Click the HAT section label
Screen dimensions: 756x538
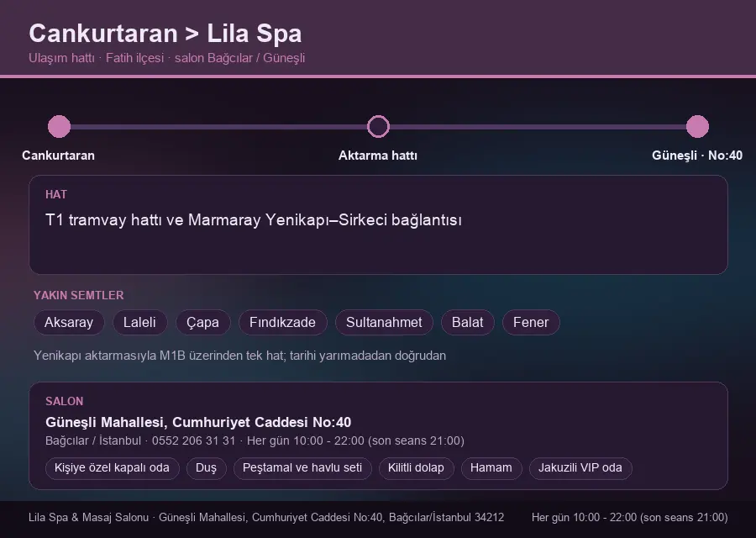[56, 194]
